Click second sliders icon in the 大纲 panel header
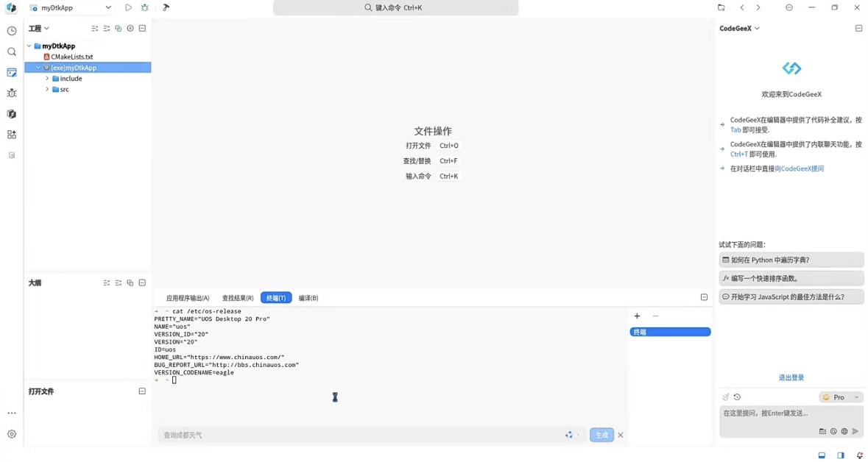The image size is (868, 462). pos(119,282)
